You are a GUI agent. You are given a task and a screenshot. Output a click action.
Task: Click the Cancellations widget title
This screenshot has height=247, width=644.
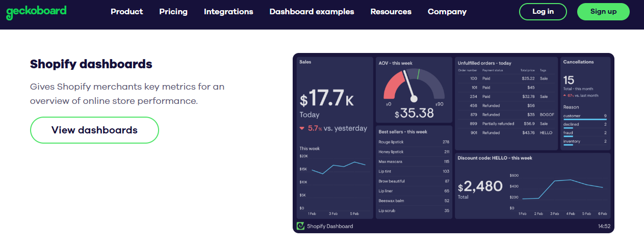coord(578,62)
